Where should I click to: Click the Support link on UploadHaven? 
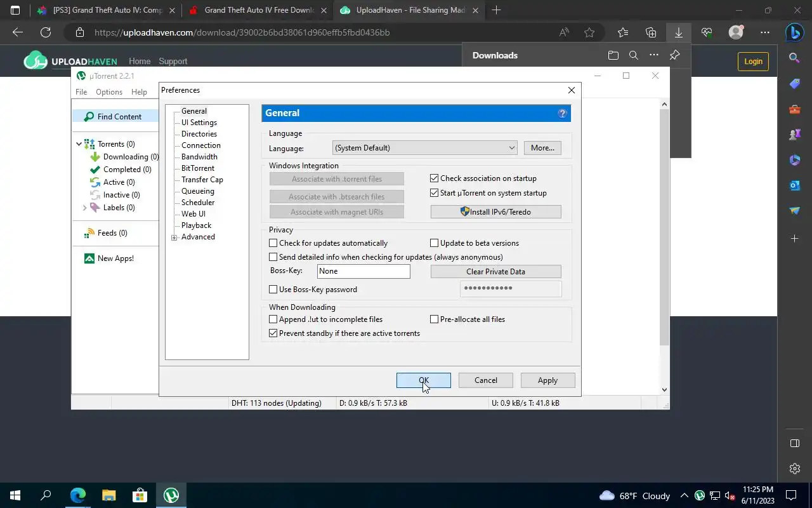pos(173,62)
